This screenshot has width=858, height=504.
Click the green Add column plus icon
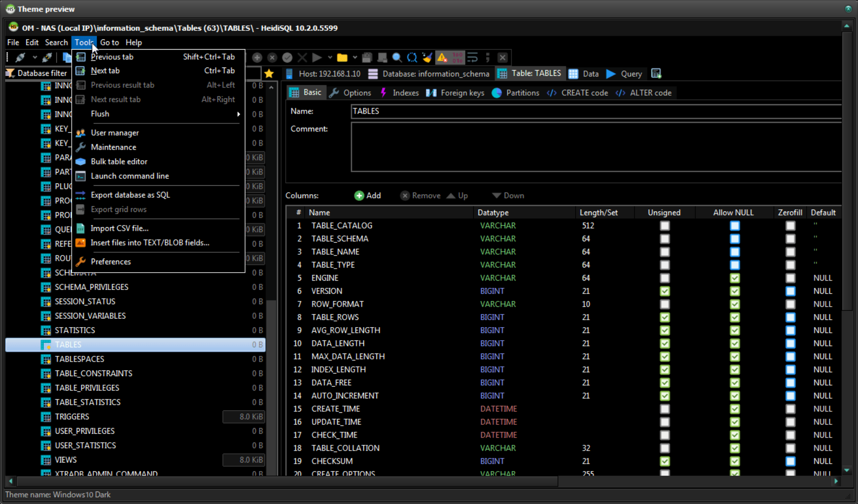point(359,195)
